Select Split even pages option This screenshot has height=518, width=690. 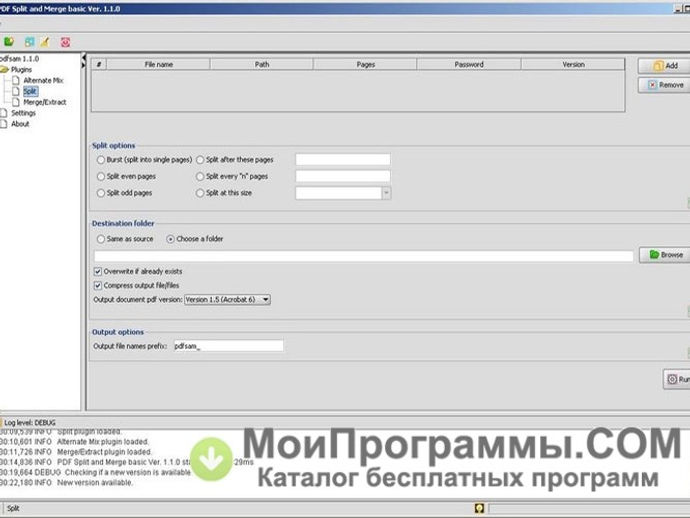[x=101, y=176]
